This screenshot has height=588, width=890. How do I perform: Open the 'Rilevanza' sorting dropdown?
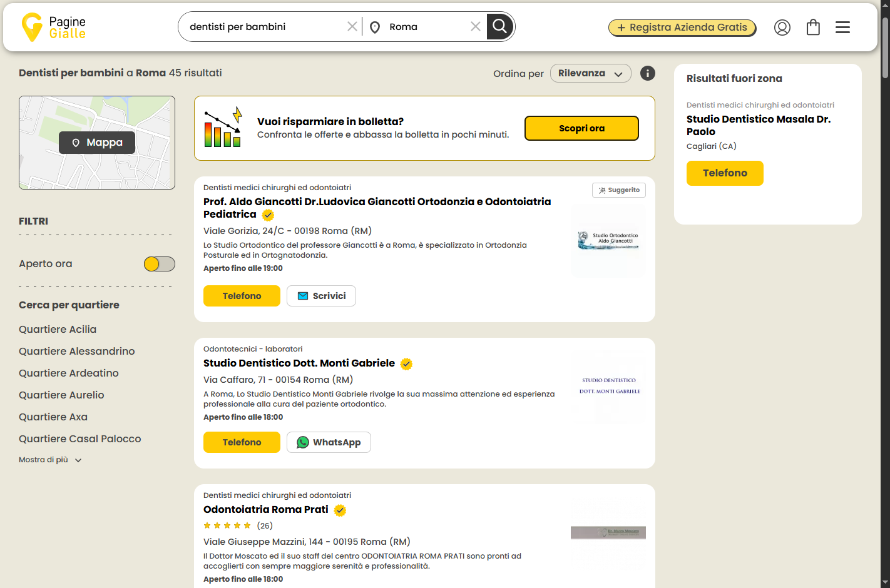(x=590, y=73)
